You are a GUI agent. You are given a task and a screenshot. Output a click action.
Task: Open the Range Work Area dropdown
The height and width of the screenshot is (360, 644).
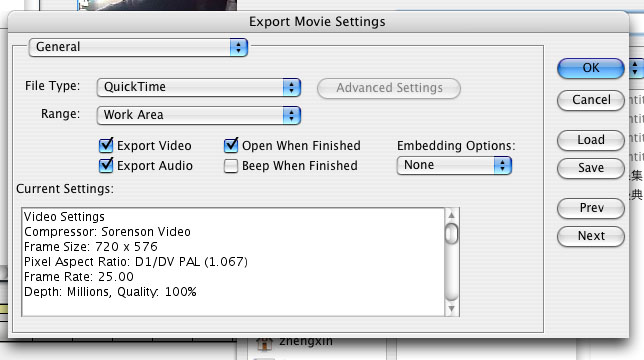point(199,115)
